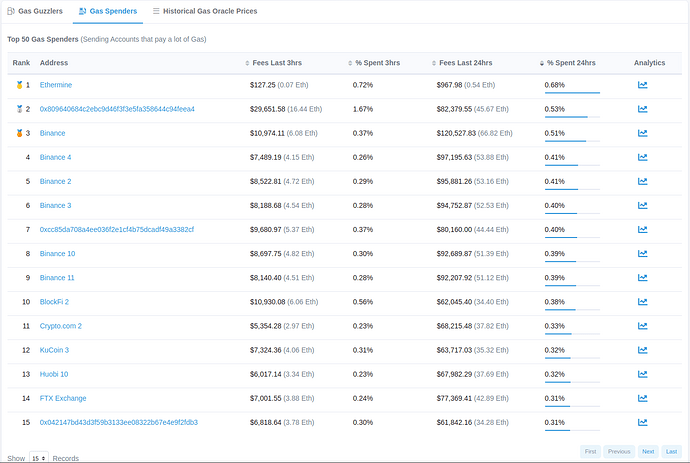The height and width of the screenshot is (463, 690).
Task: Click the silver medal icon at rank 2
Action: (19, 109)
